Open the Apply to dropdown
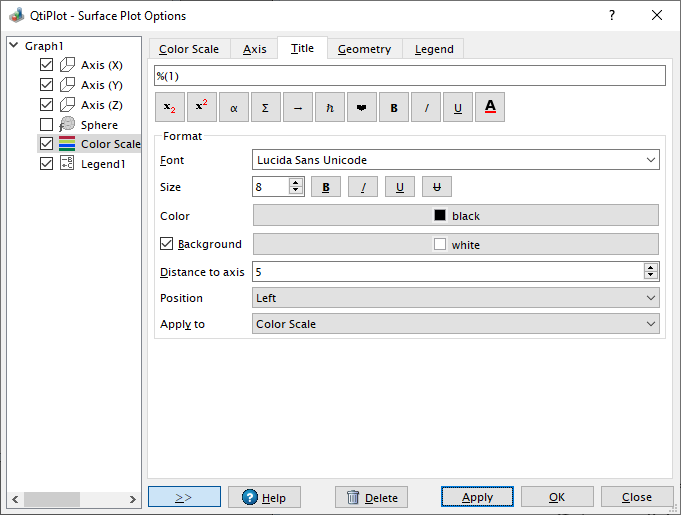This screenshot has height=515, width=681. pos(455,324)
